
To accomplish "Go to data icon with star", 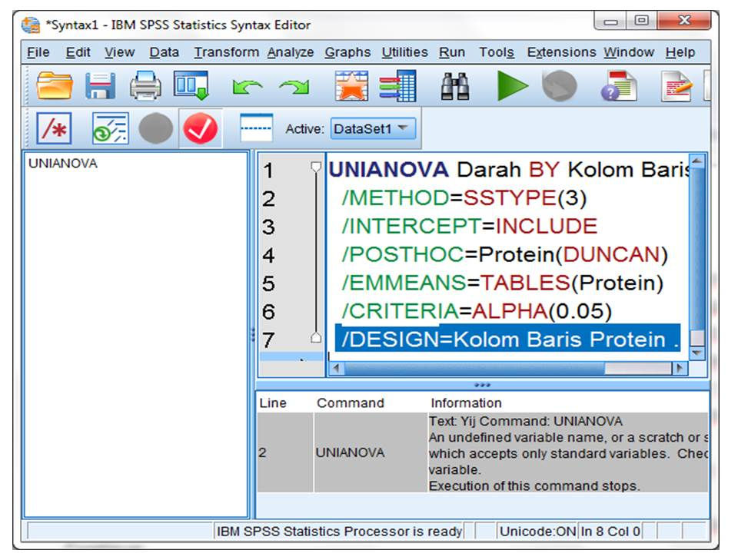I will [x=351, y=85].
